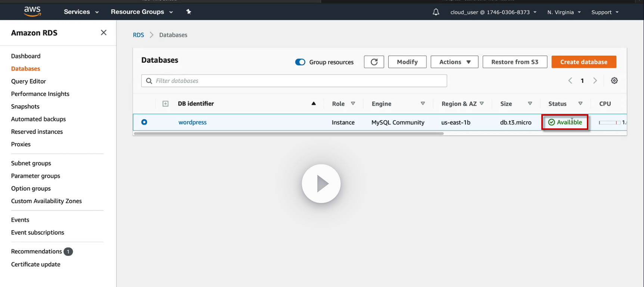Open the cloud_user account menu
Screen dimensions: 644x287
(x=493, y=12)
